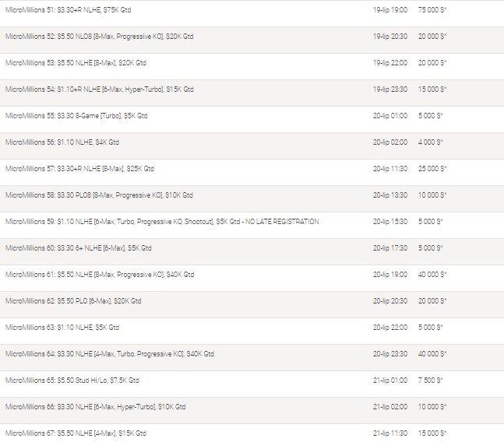Open MicroMillions 63 $1.10 NLHE tournament
504x442 pixels.
[62, 328]
